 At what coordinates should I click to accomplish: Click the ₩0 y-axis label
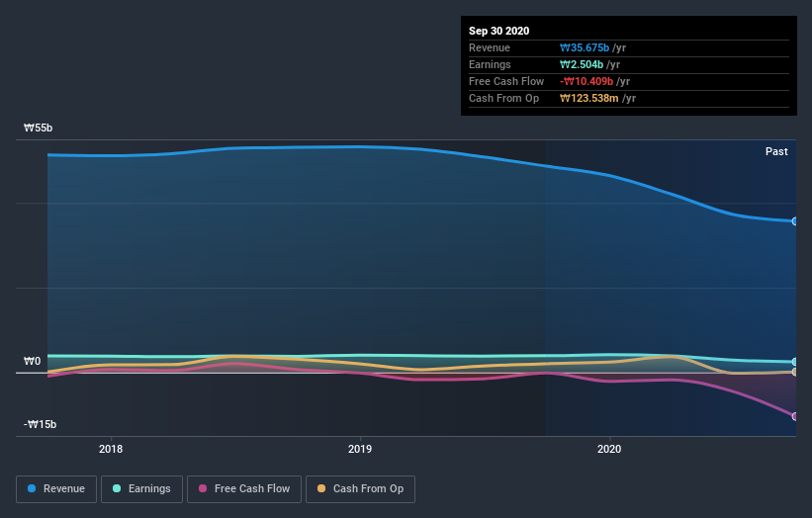(32, 361)
